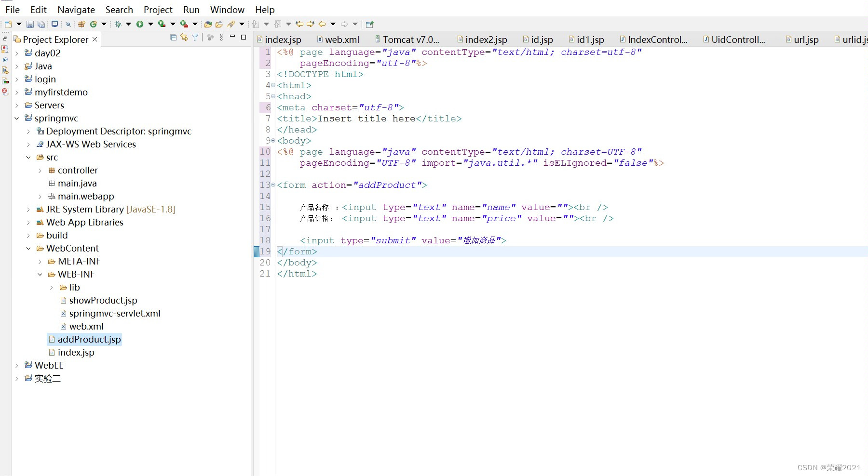Select showProduct.jsp in Project Explorer
This screenshot has width=868, height=476.
(103, 300)
